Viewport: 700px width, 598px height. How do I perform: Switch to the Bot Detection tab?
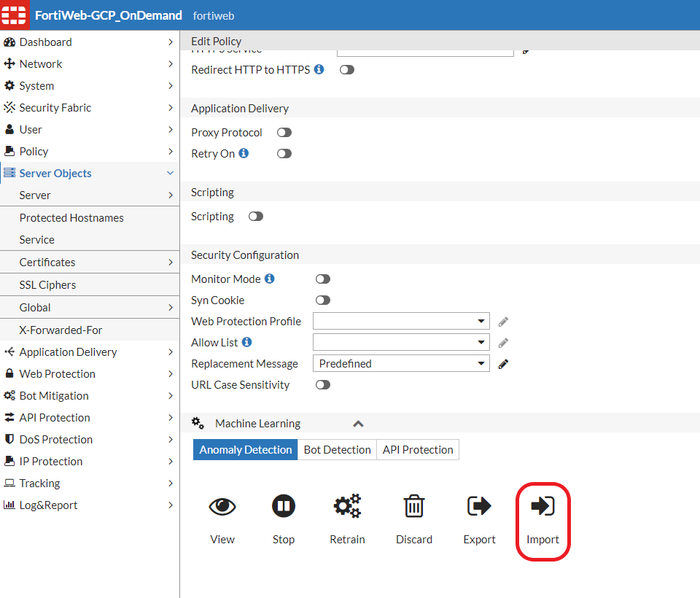point(337,450)
